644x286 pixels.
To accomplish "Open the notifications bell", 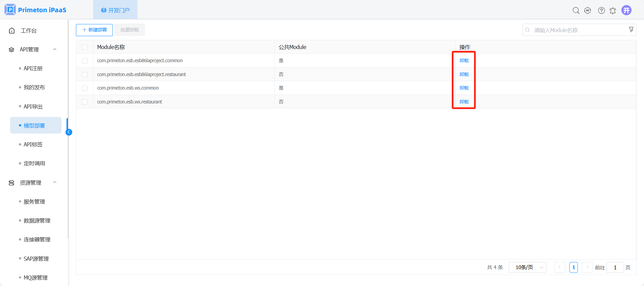I will point(613,10).
